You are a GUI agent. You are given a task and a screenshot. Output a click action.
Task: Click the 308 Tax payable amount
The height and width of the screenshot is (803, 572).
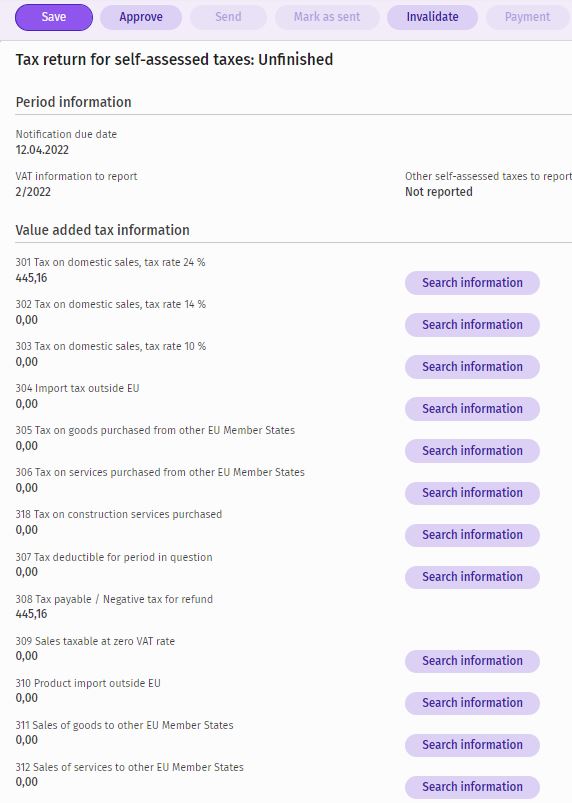(31, 614)
